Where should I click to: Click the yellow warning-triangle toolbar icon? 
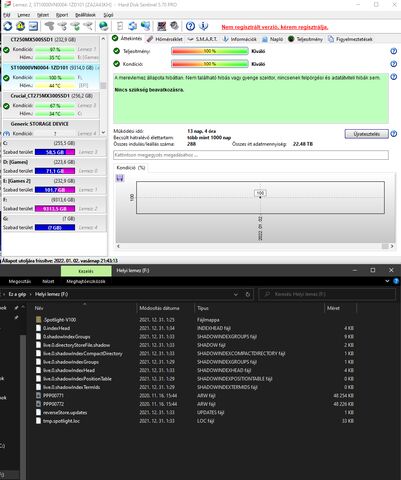[20, 26]
